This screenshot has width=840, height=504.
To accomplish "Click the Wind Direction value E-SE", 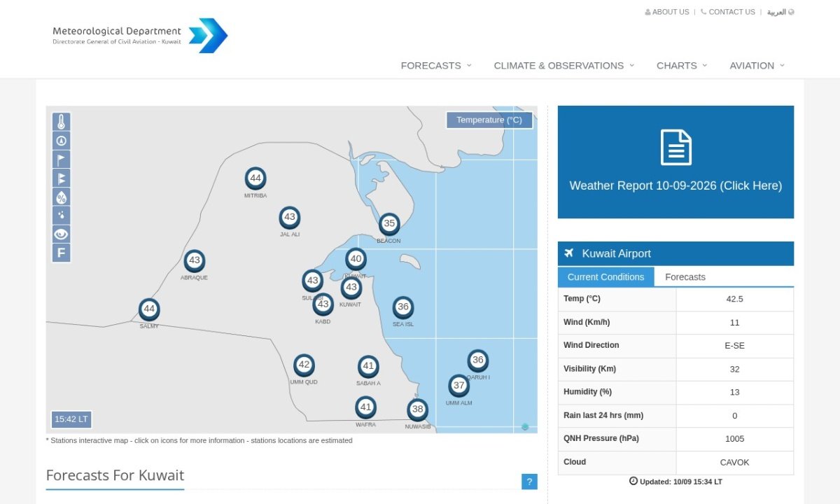I will click(734, 346).
